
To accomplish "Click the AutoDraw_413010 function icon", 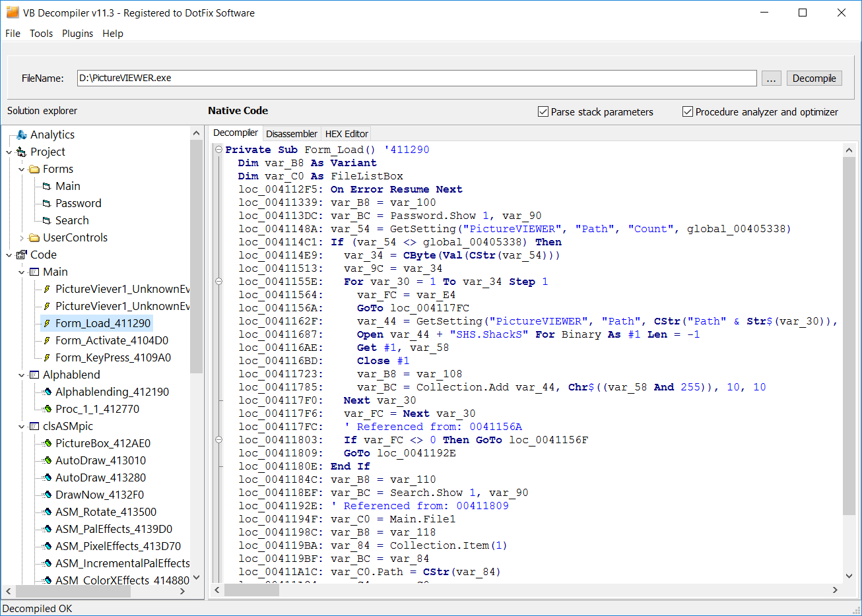I will (x=47, y=460).
